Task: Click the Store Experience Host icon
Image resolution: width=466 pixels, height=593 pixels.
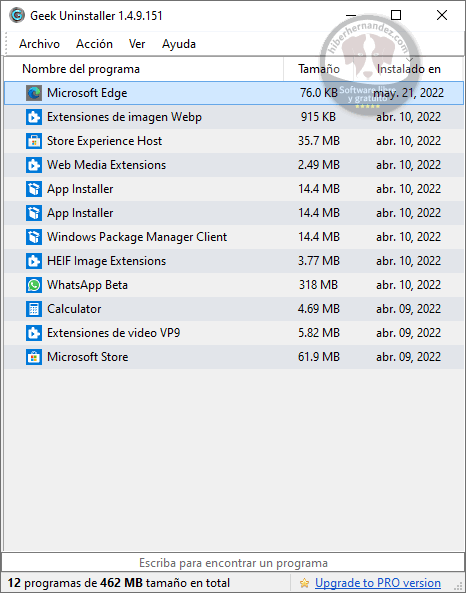Action: [34, 141]
